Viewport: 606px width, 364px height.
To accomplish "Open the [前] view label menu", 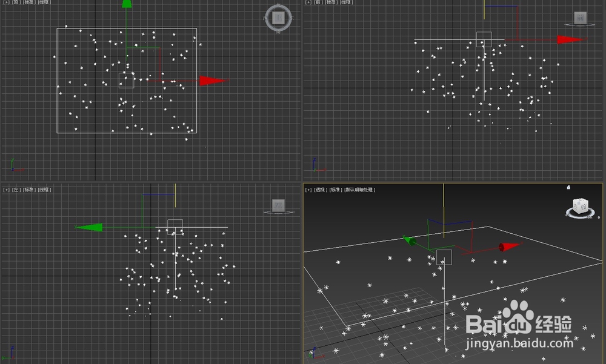I will (x=318, y=2).
